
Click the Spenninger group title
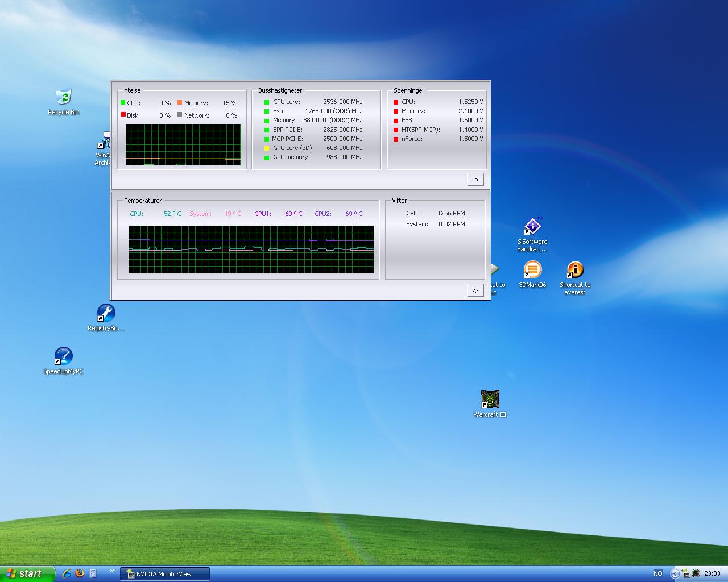409,90
